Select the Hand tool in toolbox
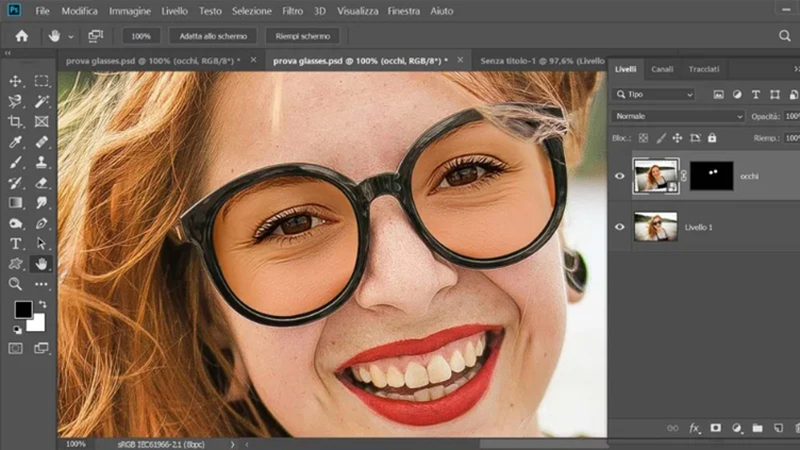Screen dimensions: 800x450 pyautogui.click(x=41, y=263)
